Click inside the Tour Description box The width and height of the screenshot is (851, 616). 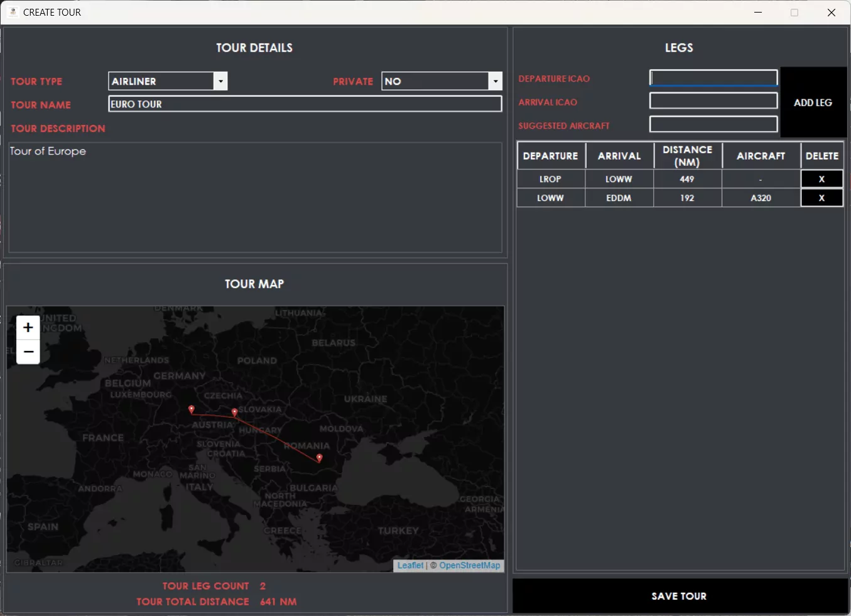(255, 198)
